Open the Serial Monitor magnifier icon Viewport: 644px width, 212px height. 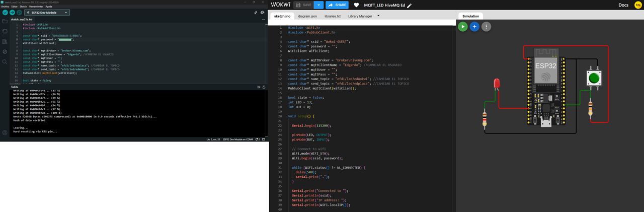click(263, 12)
